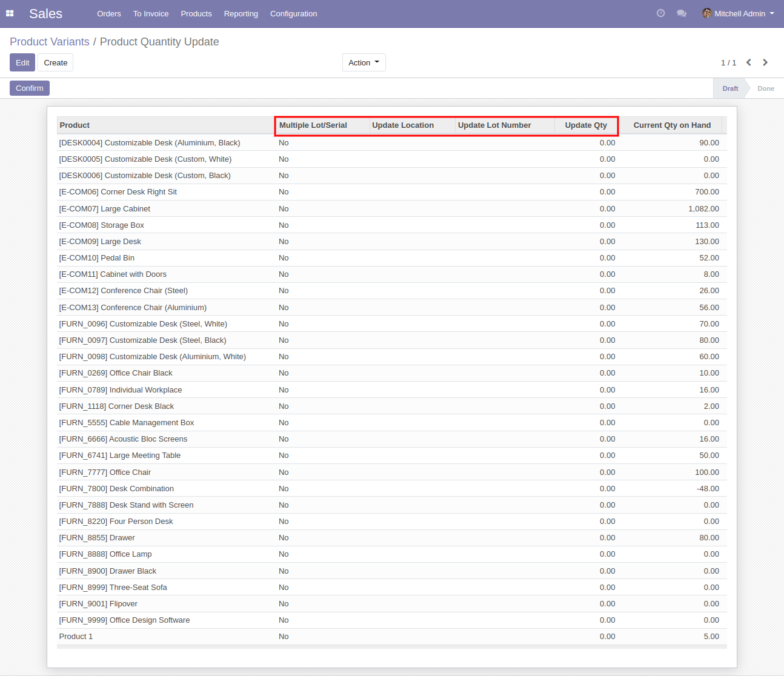Click the Create button
The image size is (784, 676).
pos(56,62)
